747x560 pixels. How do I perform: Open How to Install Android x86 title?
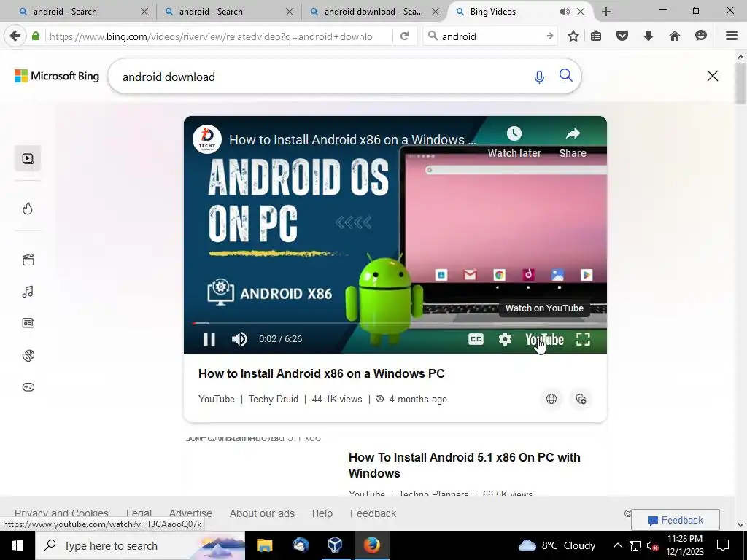(321, 373)
